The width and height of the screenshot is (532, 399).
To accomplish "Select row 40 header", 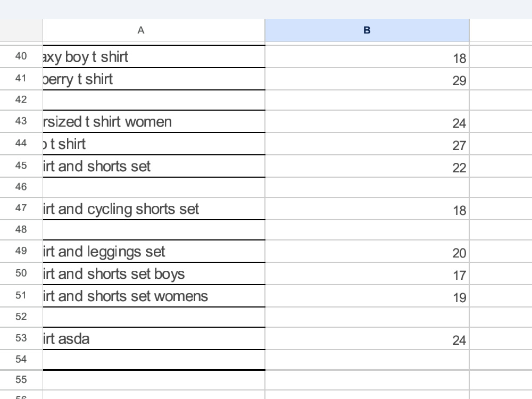I will click(21, 56).
